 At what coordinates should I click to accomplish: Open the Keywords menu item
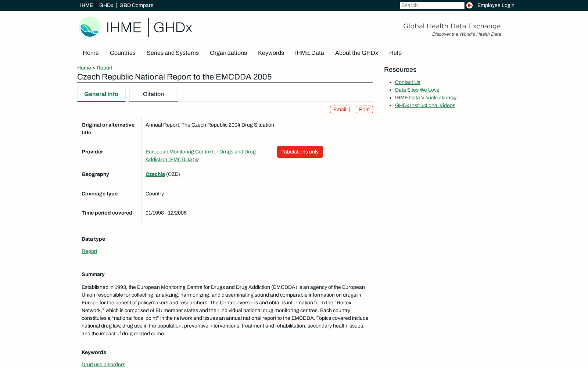point(271,53)
